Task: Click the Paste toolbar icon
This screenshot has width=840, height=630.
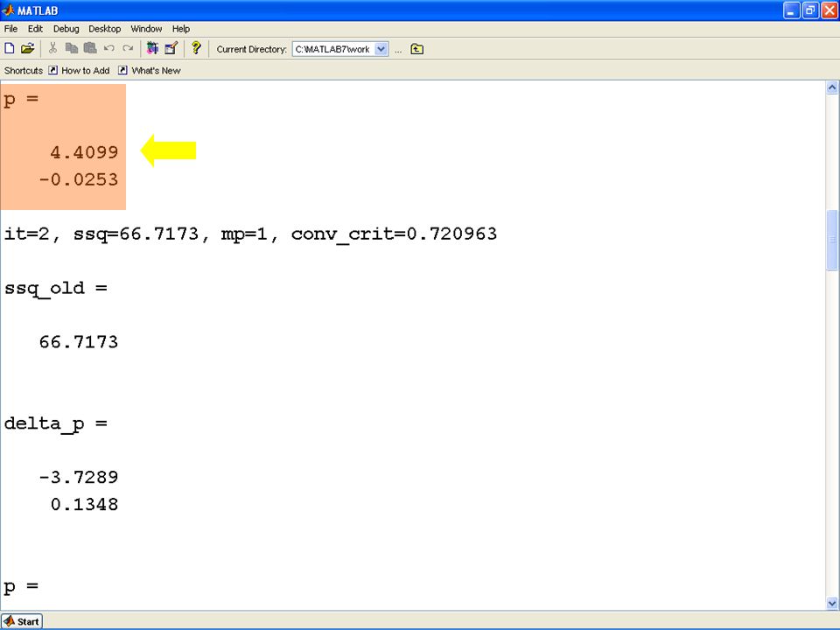Action: point(90,48)
